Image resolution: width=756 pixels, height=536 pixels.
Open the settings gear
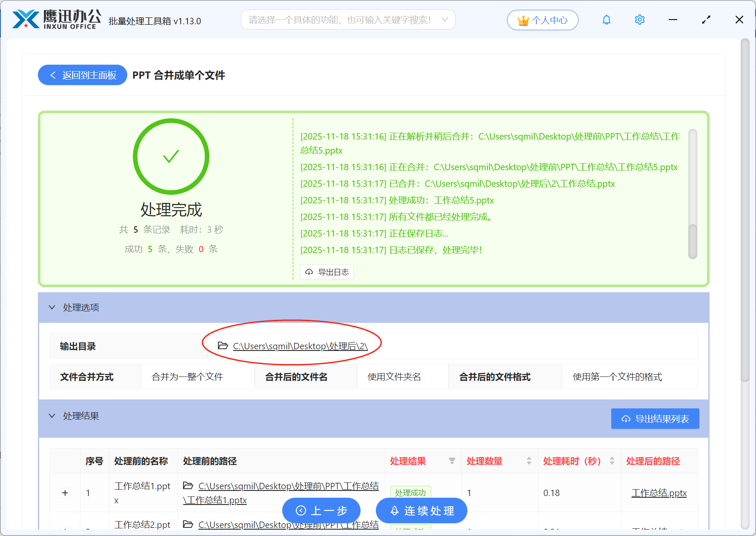coord(639,20)
